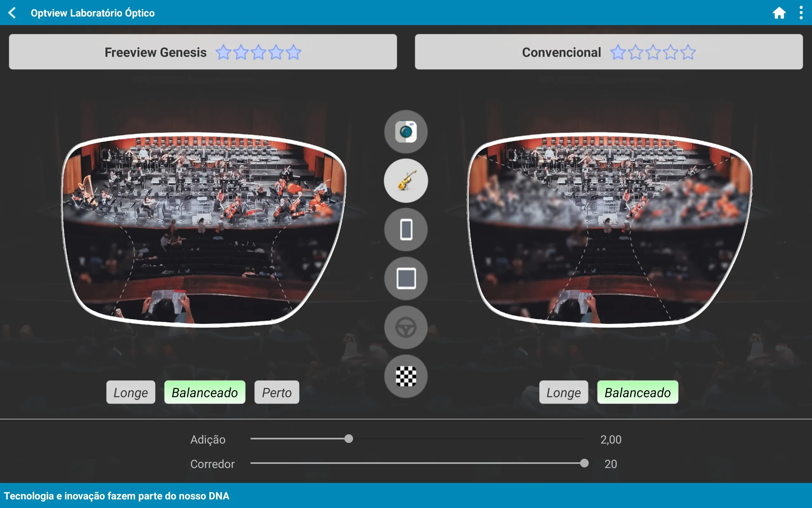Screen dimensions: 812x508
Task: Set Convencional lens to Longe
Action: tap(564, 392)
